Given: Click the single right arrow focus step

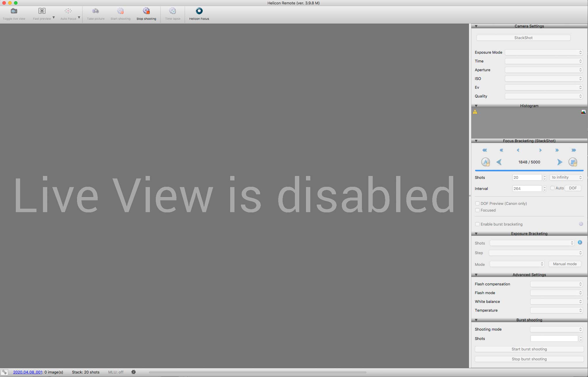Looking at the screenshot, I should click(x=540, y=150).
